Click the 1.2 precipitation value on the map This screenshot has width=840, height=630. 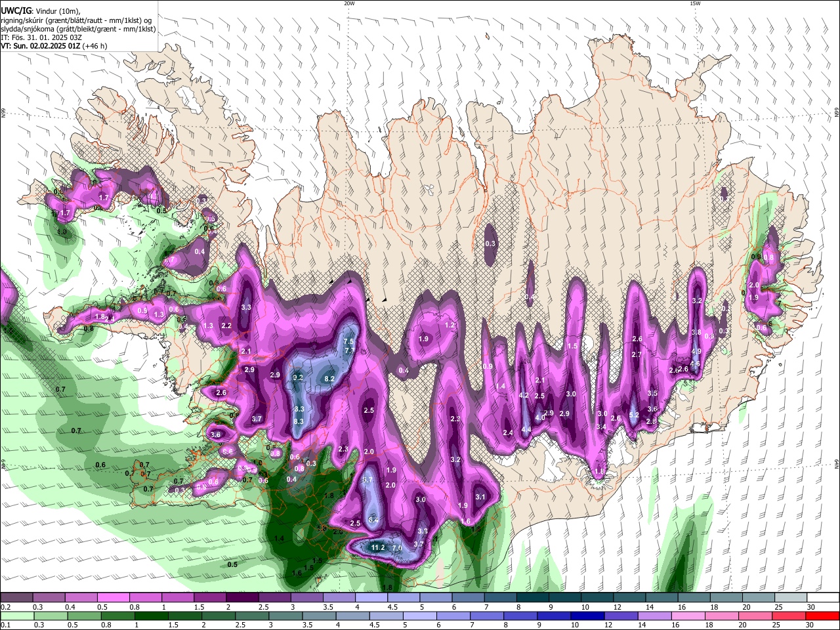[450, 325]
